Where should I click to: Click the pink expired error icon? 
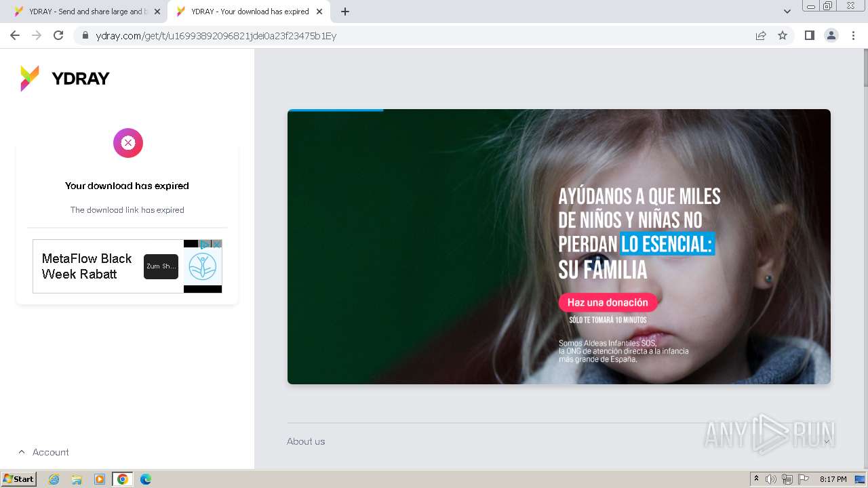pos(128,143)
